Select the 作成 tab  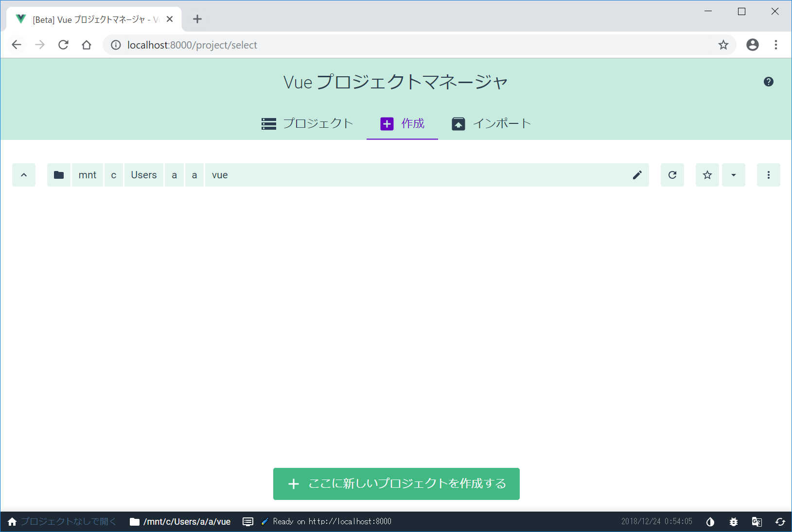402,123
